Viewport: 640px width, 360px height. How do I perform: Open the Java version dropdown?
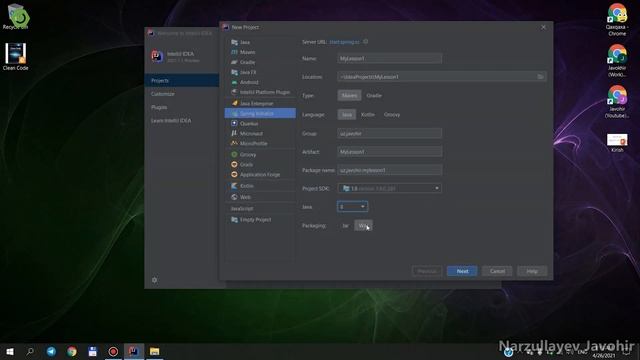353,207
